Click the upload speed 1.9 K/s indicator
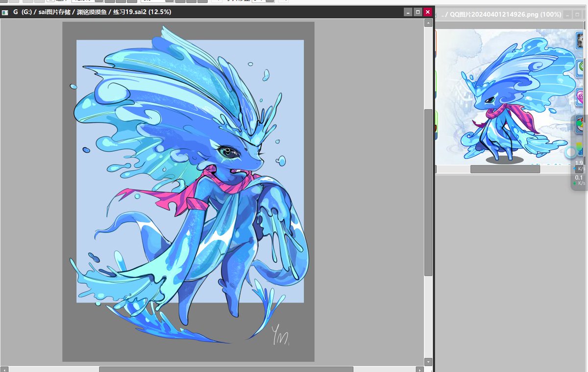This screenshot has width=588, height=372. pos(580,165)
